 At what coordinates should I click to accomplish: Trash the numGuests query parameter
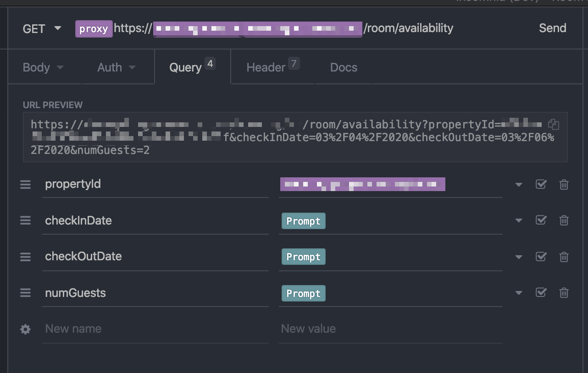(x=564, y=293)
